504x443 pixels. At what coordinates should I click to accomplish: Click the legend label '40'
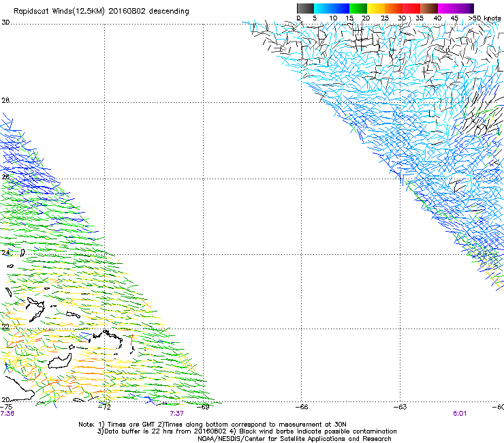click(437, 18)
